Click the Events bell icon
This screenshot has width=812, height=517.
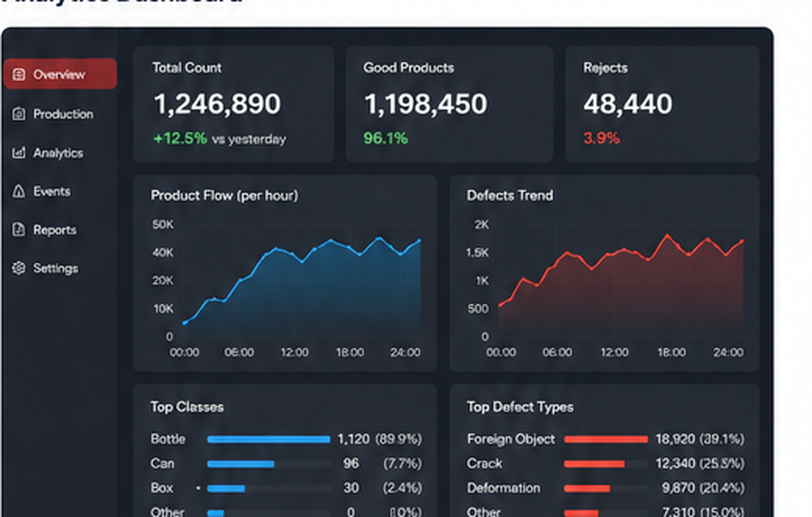point(18,191)
